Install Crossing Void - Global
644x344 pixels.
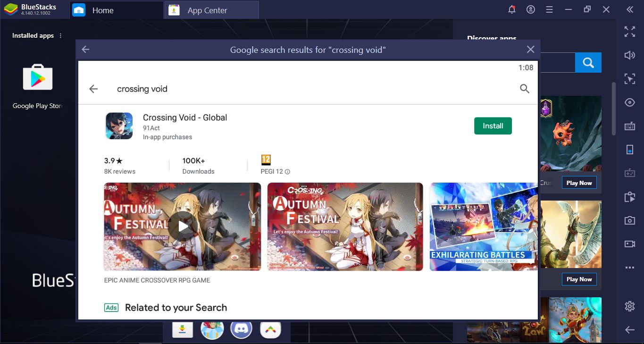point(493,126)
